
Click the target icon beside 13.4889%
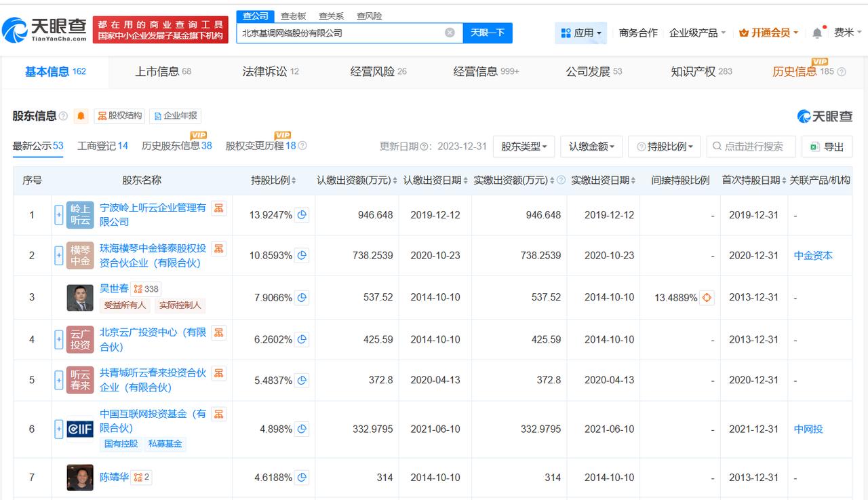pos(707,297)
